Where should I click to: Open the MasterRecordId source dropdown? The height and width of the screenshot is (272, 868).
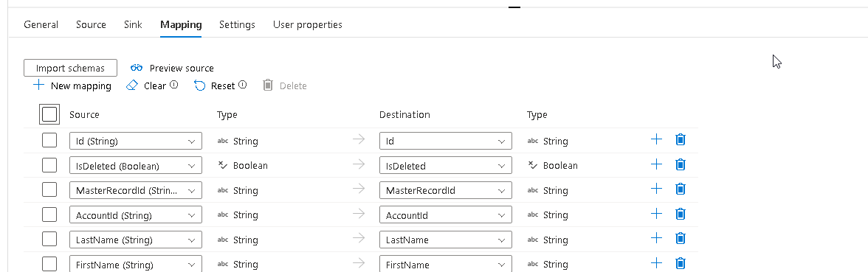pyautogui.click(x=136, y=190)
